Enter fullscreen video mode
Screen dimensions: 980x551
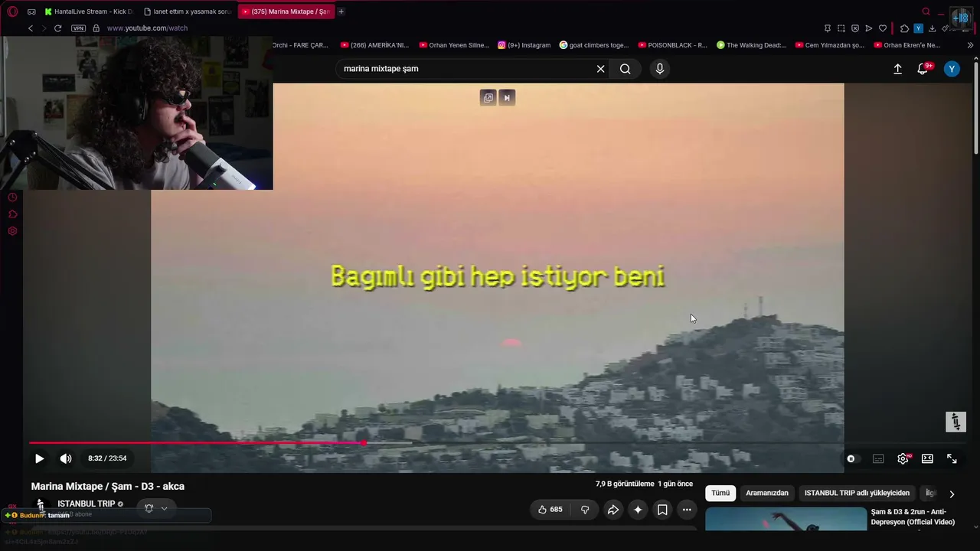coord(952,458)
